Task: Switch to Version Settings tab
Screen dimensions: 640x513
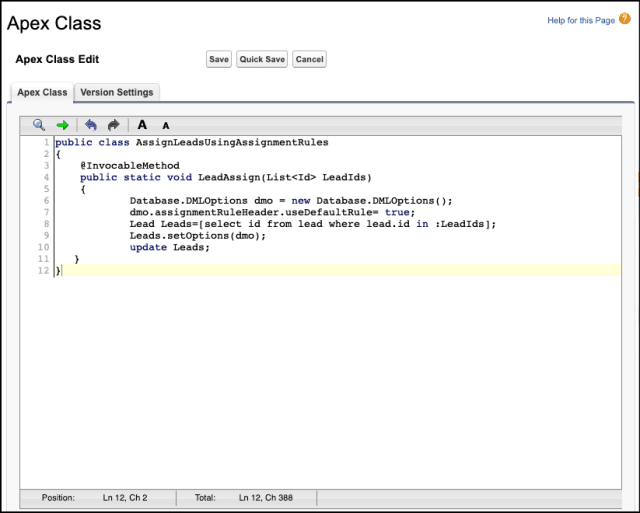Action: [117, 92]
